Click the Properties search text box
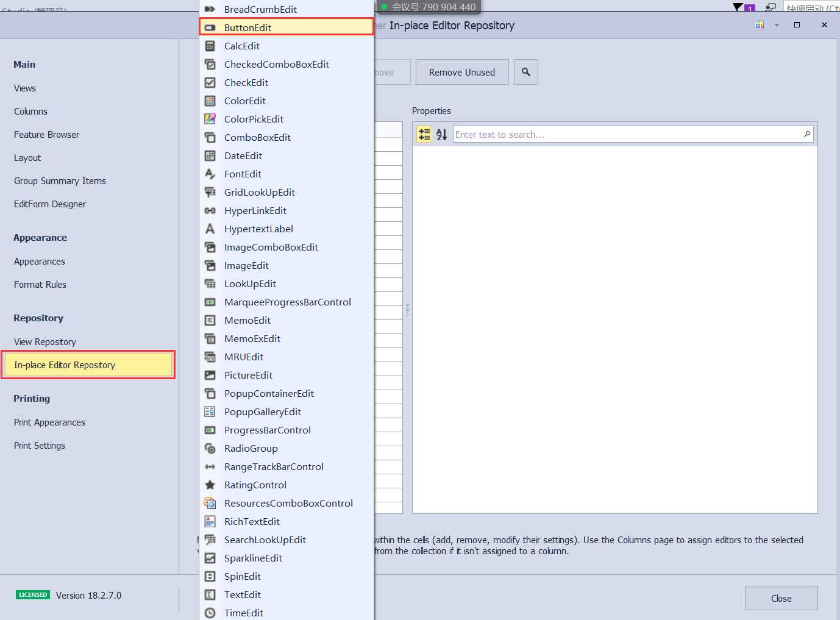The width and height of the screenshot is (840, 620). 633,134
